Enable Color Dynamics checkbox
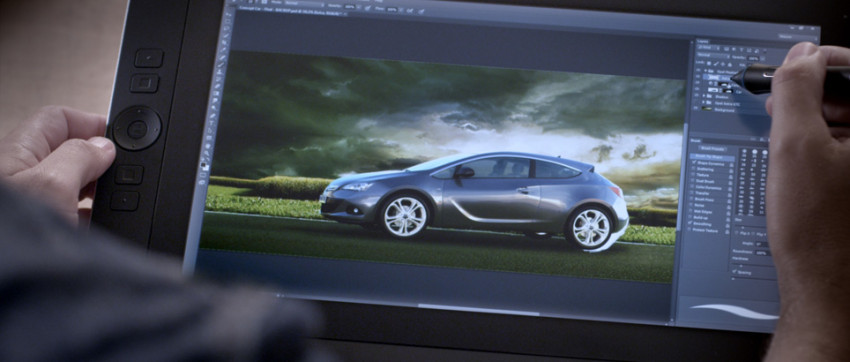850x362 pixels. (693, 187)
